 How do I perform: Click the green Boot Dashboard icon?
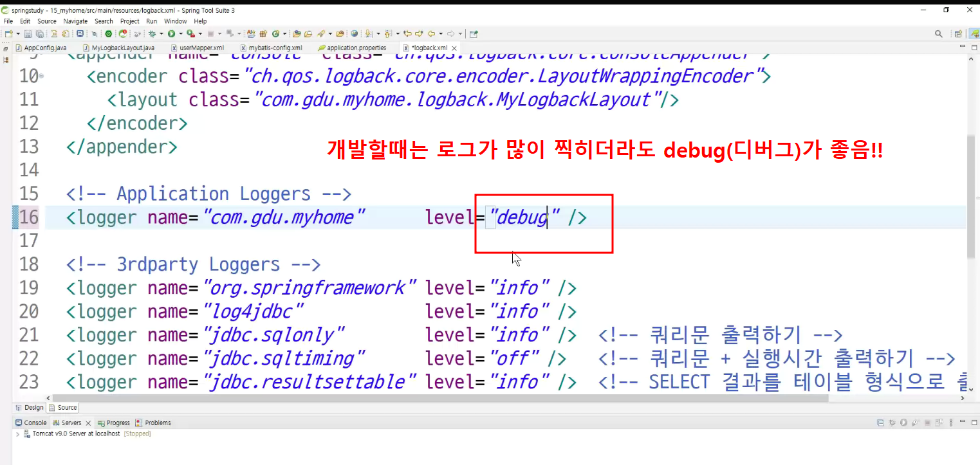[x=108, y=33]
